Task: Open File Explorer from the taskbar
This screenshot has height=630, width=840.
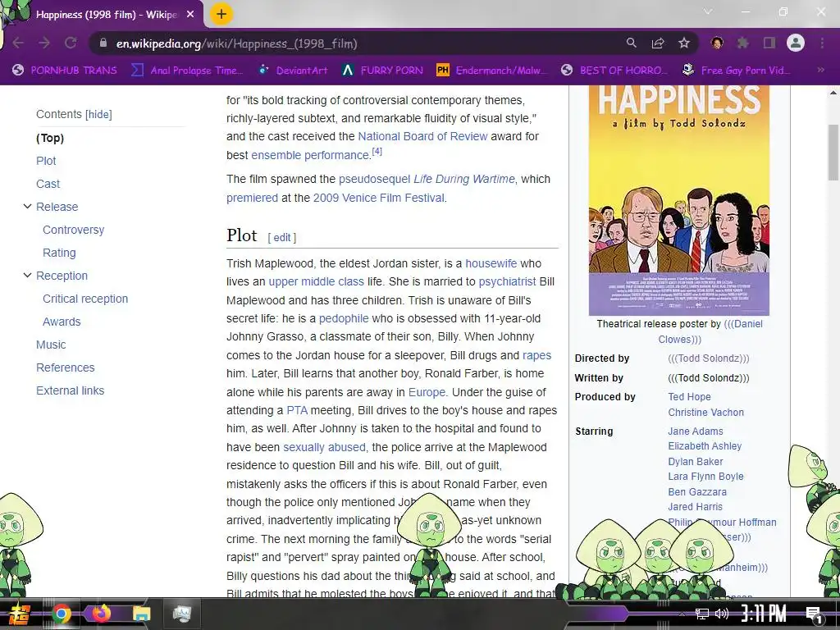Action: [x=142, y=614]
